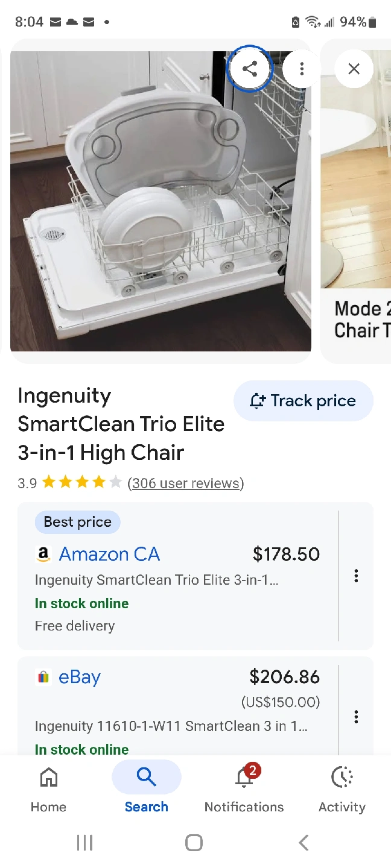Go to the Home tab

click(x=48, y=788)
